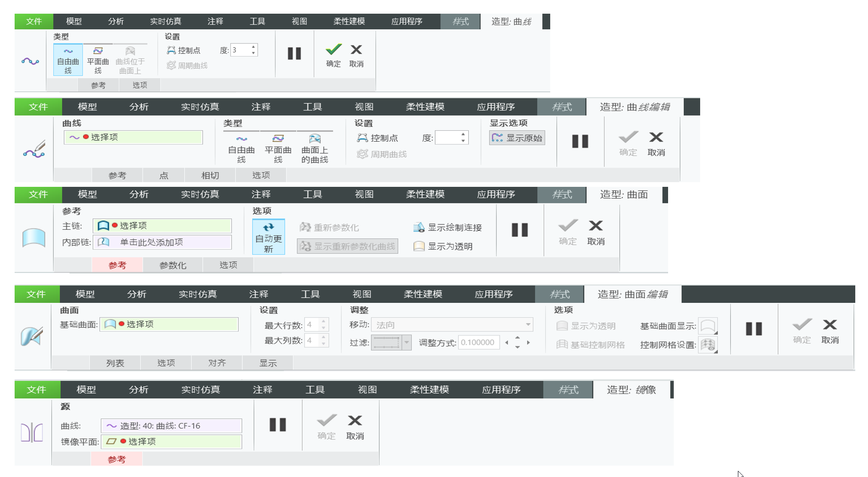Toggle the 显示原始 display option

(517, 138)
